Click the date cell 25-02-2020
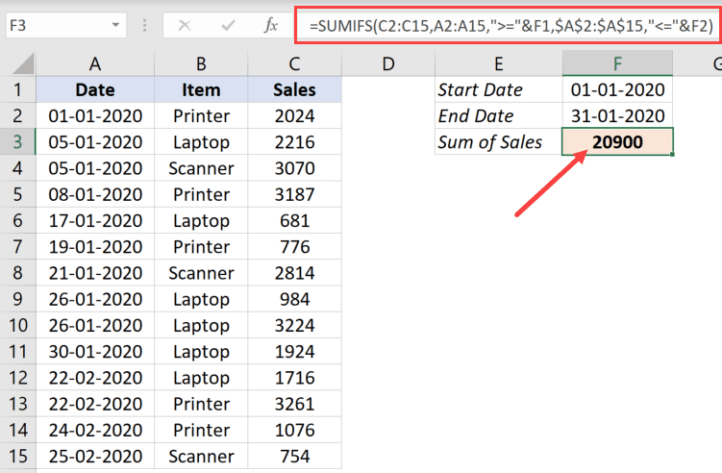The image size is (722, 473). point(95,455)
